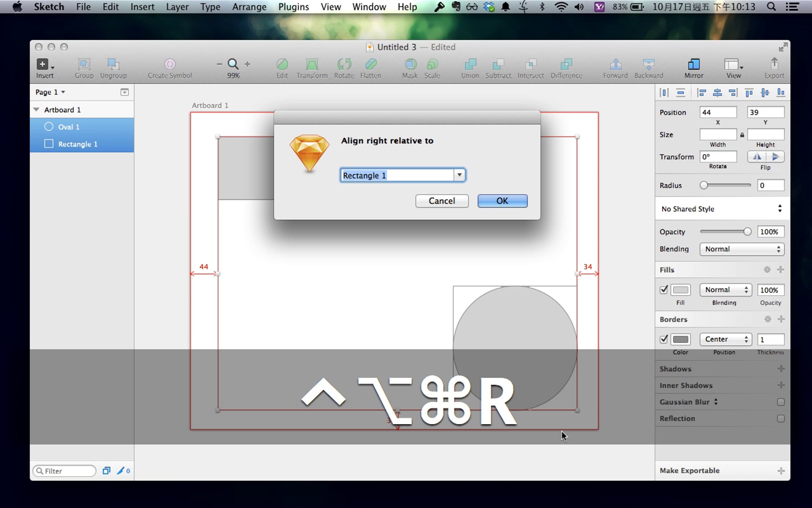Screen dimensions: 812x508
Task: Distribute layers horizontally in inspector
Action: (664, 92)
